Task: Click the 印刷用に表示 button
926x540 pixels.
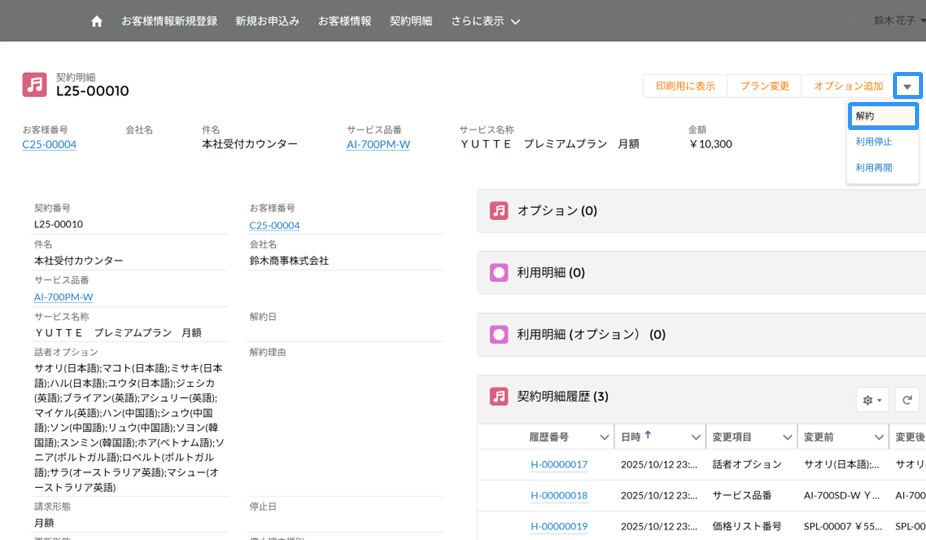Action: coord(685,86)
